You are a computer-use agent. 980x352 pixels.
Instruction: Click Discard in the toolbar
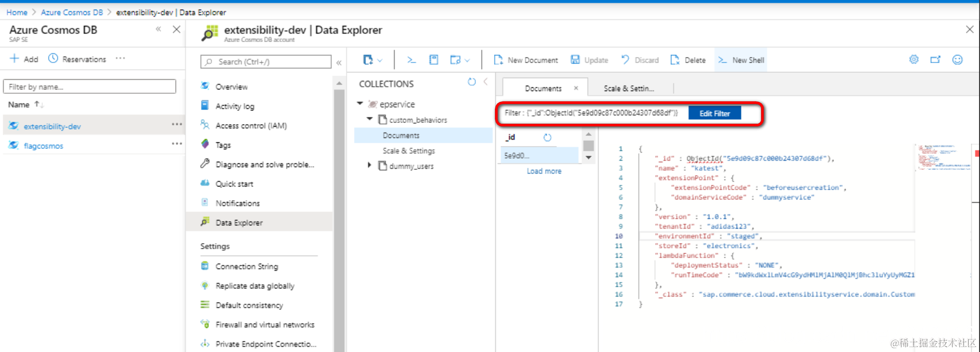[x=640, y=60]
